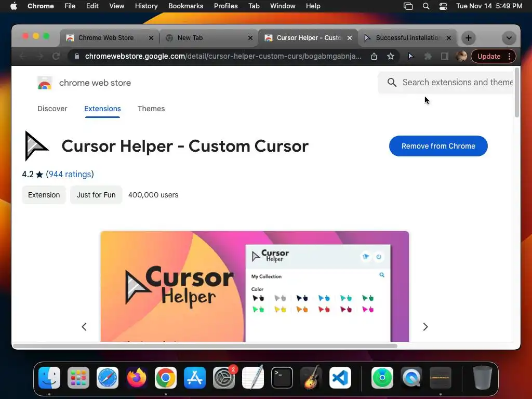Viewport: 532px width, 399px height.
Task: Open Chrome's three-dot menu
Action: point(509,56)
